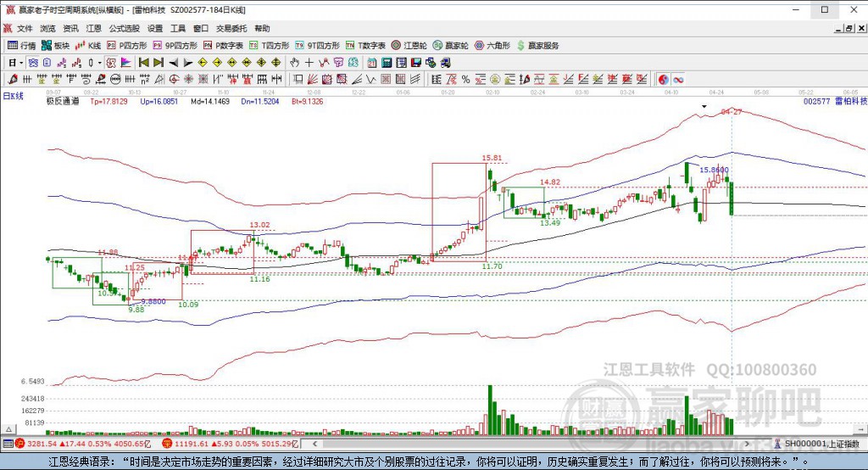Open the 六角形 hexagon tool
Image resolution: width=868 pixels, height=470 pixels.
(x=492, y=46)
